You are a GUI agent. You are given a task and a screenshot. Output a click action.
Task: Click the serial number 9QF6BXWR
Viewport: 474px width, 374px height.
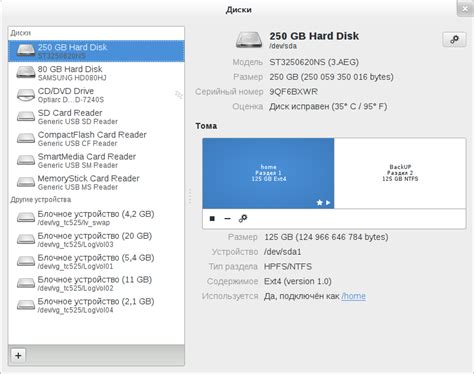click(293, 92)
